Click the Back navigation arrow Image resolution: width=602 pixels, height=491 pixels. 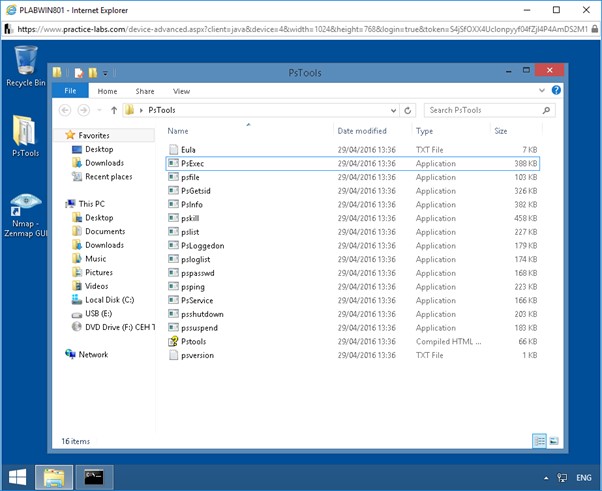(65, 111)
